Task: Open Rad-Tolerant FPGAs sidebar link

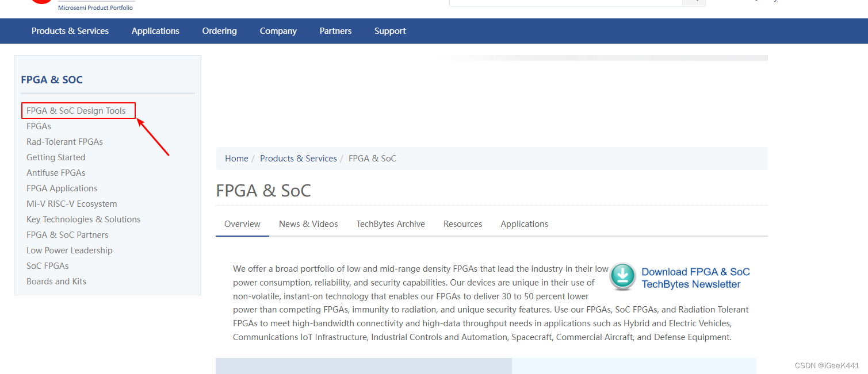Action: coord(64,142)
